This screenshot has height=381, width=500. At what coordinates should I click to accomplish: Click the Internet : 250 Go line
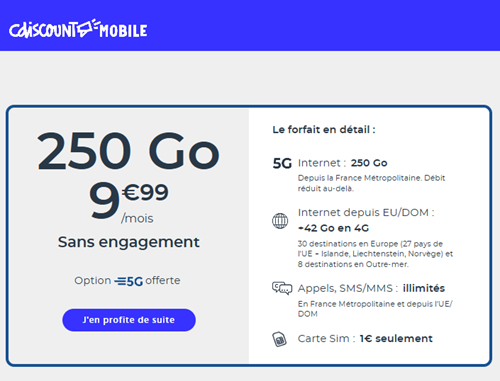[x=342, y=163]
